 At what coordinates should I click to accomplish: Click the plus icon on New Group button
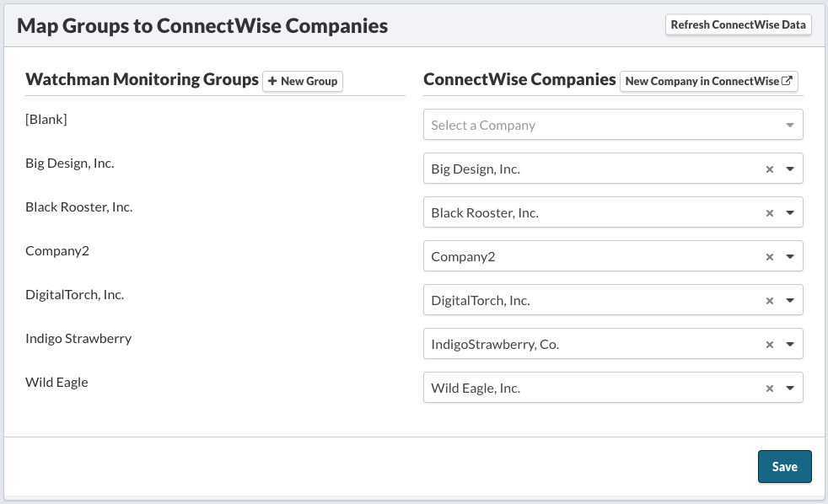point(274,82)
